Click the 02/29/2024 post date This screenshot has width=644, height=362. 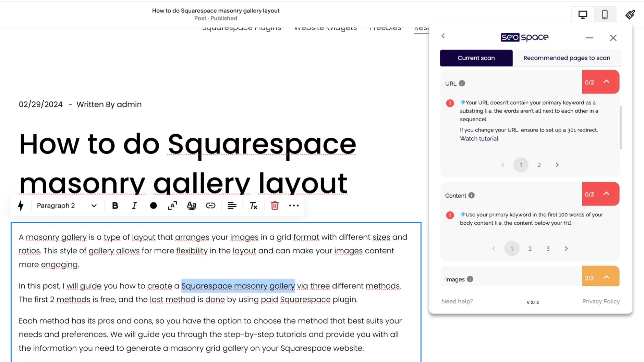(41, 104)
